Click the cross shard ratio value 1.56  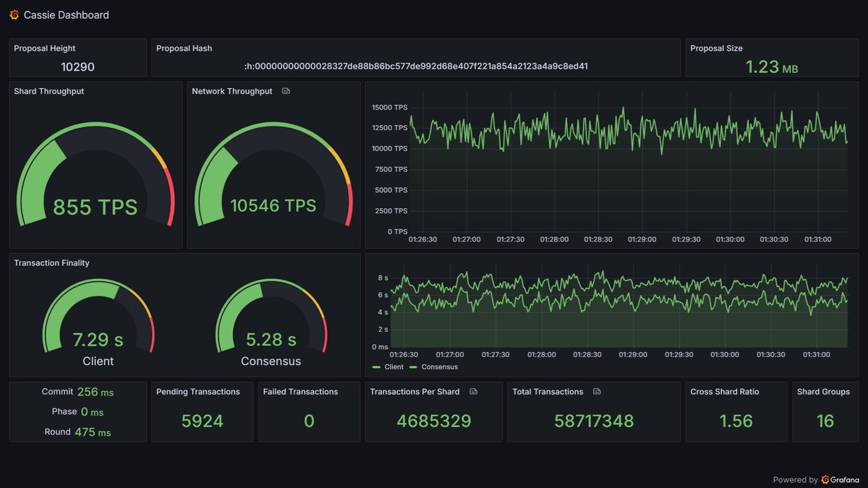(736, 421)
